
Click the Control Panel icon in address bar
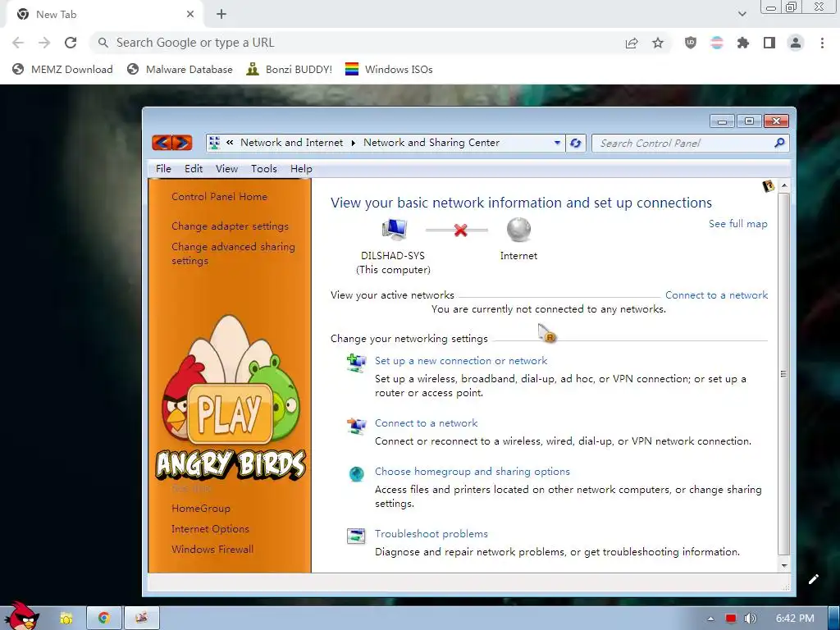click(215, 143)
